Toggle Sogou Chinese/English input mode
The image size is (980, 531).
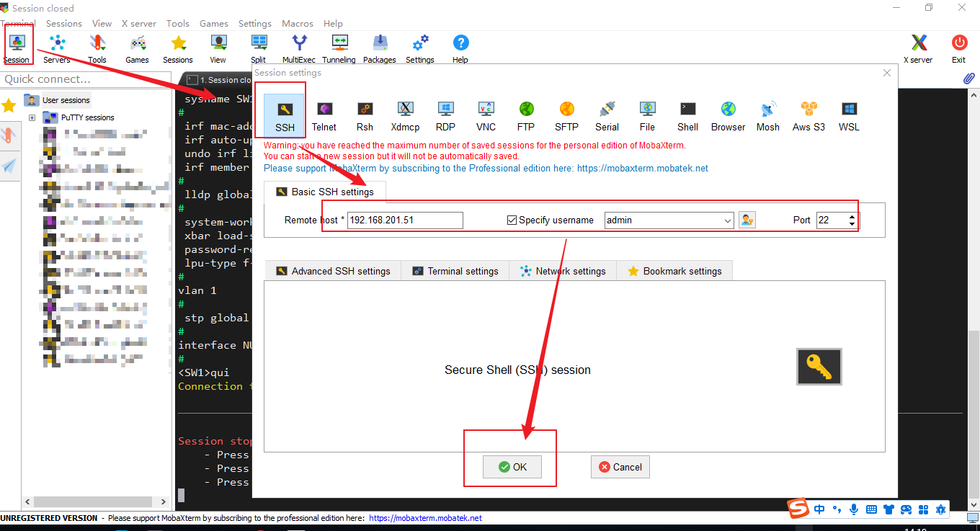(819, 509)
